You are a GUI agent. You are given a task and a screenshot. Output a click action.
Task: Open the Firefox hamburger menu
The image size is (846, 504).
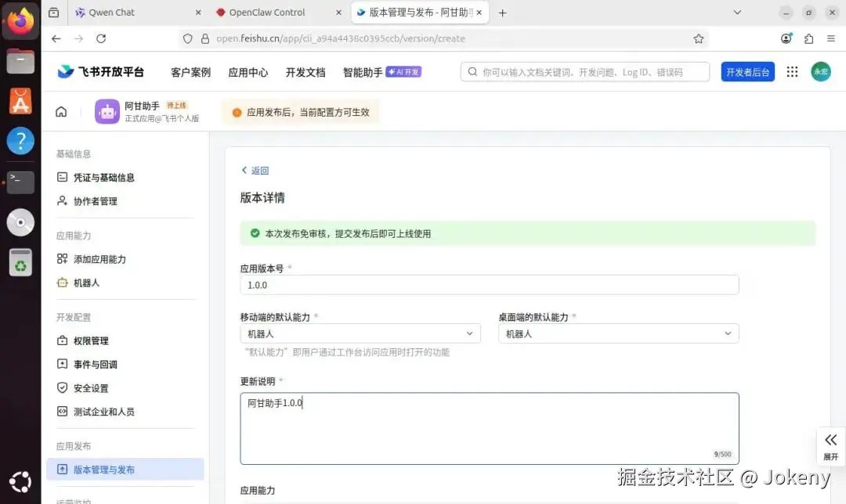click(x=831, y=38)
